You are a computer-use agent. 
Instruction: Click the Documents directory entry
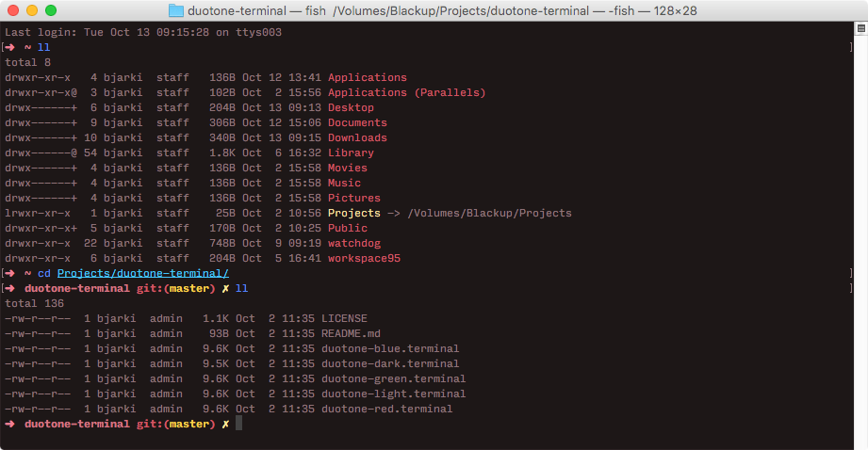tap(357, 122)
